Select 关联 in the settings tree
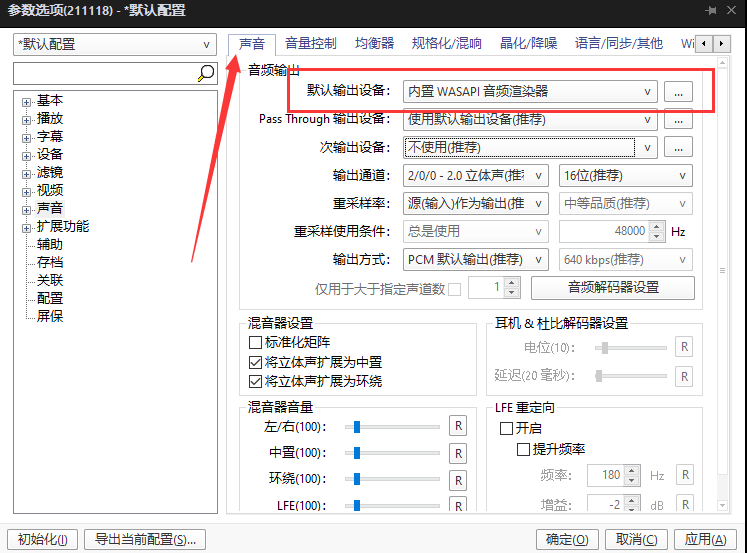This screenshot has width=747, height=553. point(50,280)
